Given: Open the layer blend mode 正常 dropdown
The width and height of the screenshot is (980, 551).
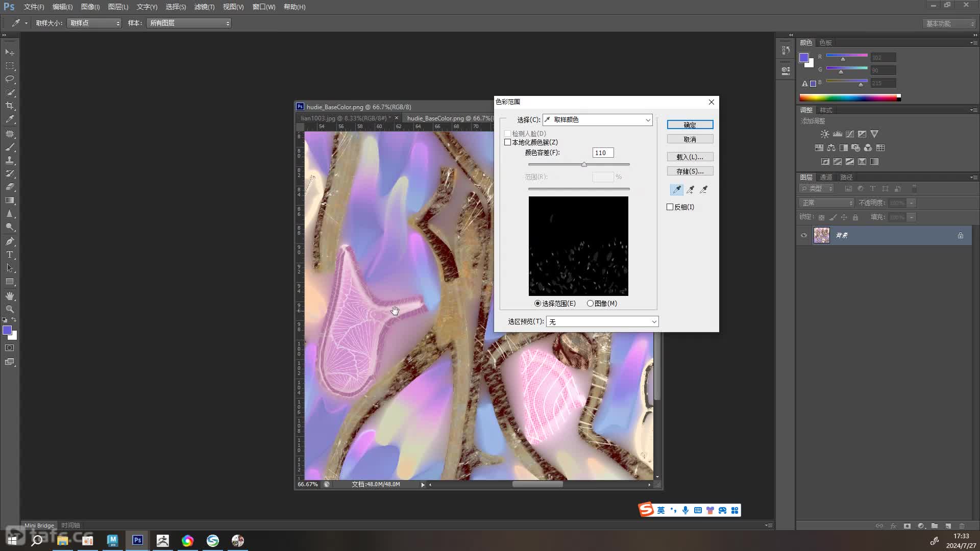Looking at the screenshot, I should [x=826, y=203].
